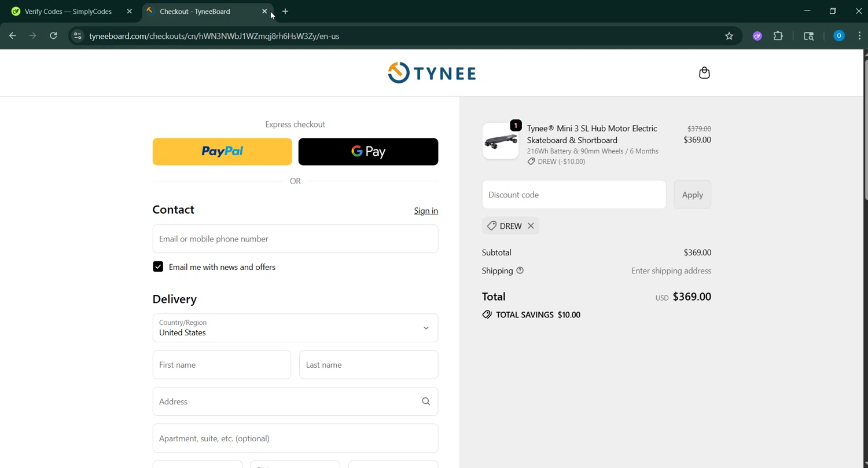Click the Last name field
This screenshot has height=468, width=868.
369,365
